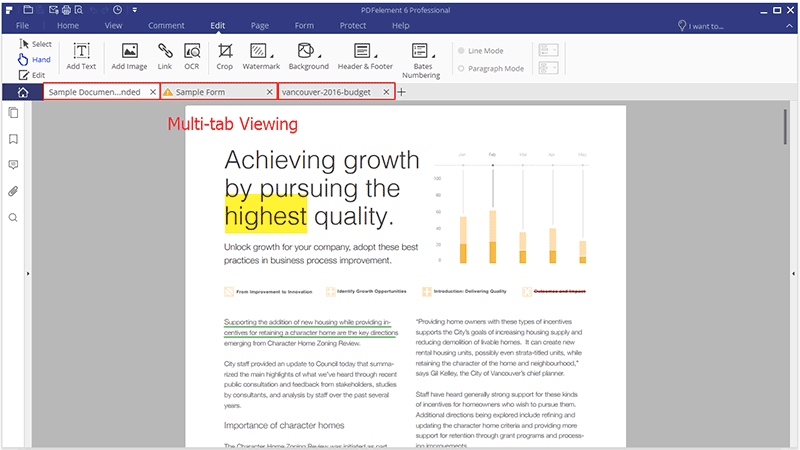Image resolution: width=800 pixels, height=450 pixels.
Task: Select the Paragraph Mode radio button
Action: click(461, 68)
